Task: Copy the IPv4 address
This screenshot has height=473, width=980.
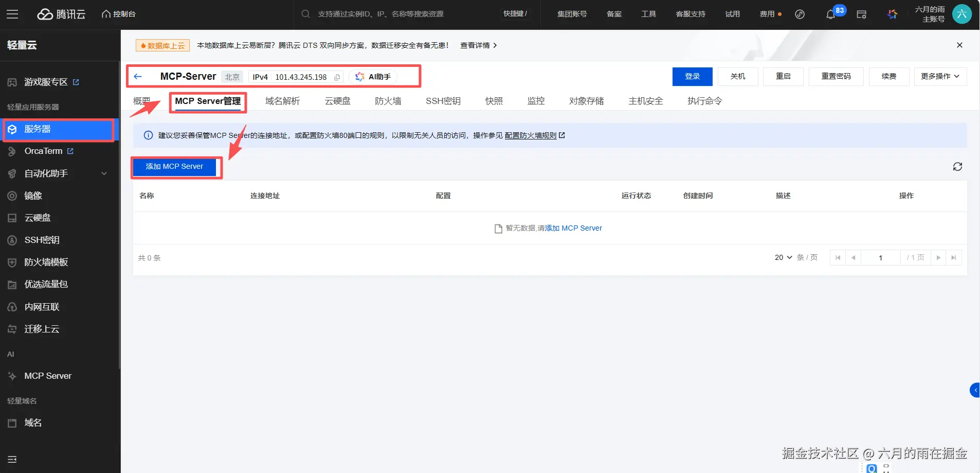Action: (x=337, y=77)
